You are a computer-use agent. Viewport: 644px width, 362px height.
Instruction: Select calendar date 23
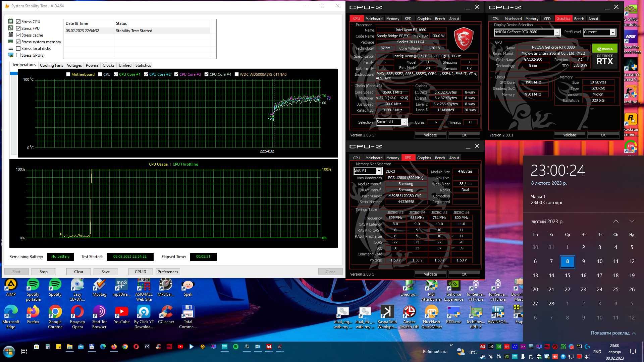pos(584,290)
